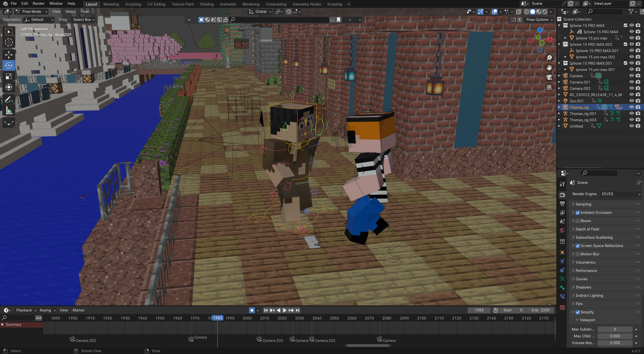Uncheck Simplify checkbox
The height and width of the screenshot is (354, 644).
(578, 312)
